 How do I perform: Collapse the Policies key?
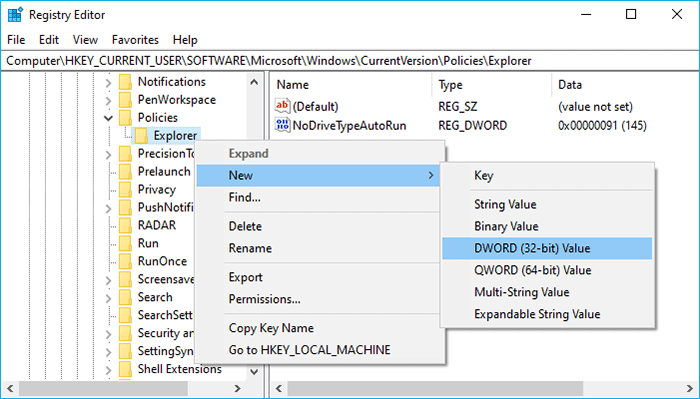tap(108, 118)
